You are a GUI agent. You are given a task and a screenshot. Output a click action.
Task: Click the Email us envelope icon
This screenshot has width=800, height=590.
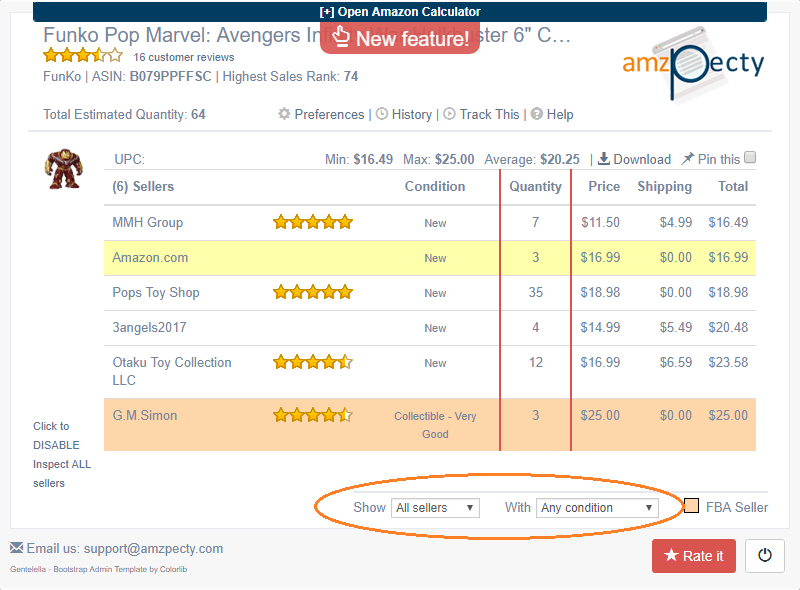(x=16, y=548)
